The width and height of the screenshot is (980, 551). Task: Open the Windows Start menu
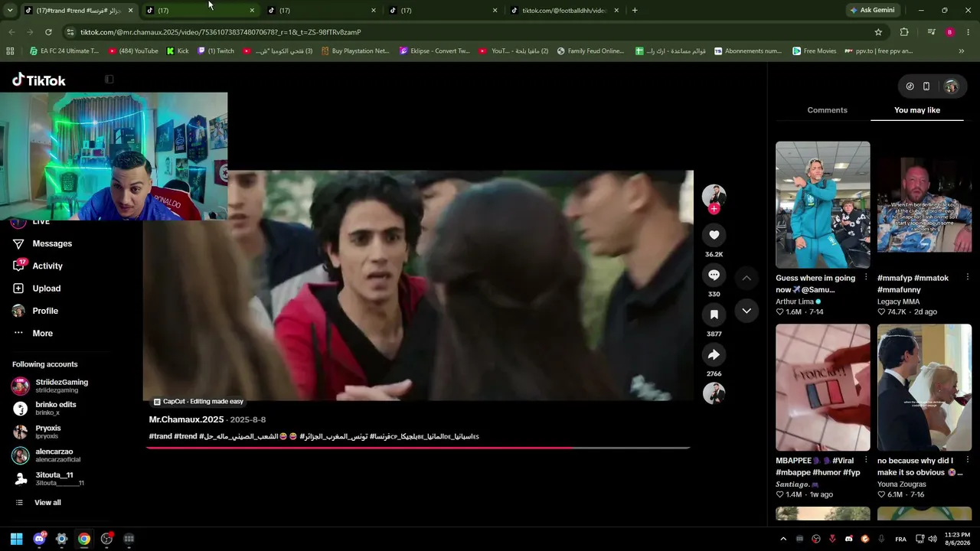[x=17, y=539]
